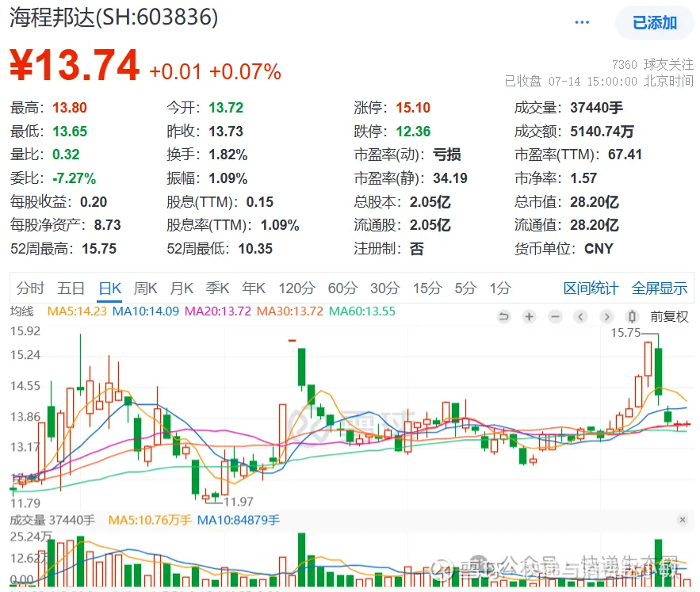The height and width of the screenshot is (592, 700).
Task: Click the stock title 海程邦达(SH:603836)
Action: [114, 18]
